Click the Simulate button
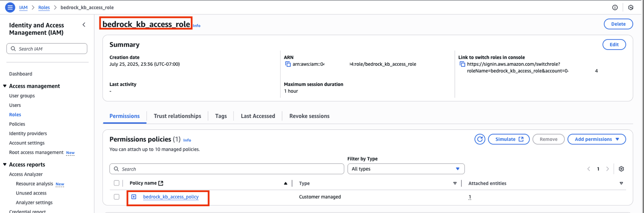 (509, 139)
